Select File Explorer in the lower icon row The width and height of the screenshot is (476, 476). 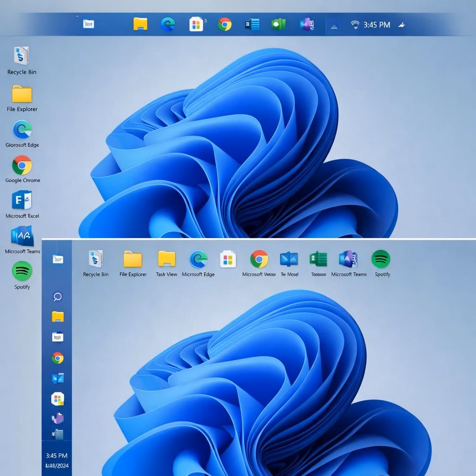[133, 263]
